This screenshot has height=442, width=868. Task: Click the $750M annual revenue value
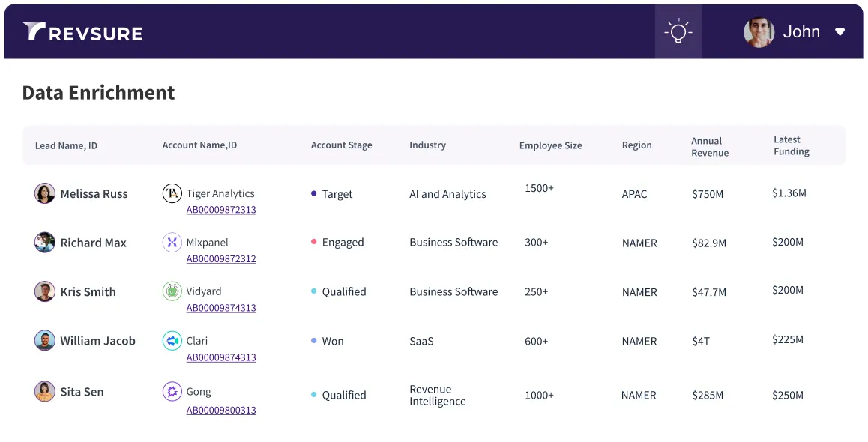(x=708, y=194)
